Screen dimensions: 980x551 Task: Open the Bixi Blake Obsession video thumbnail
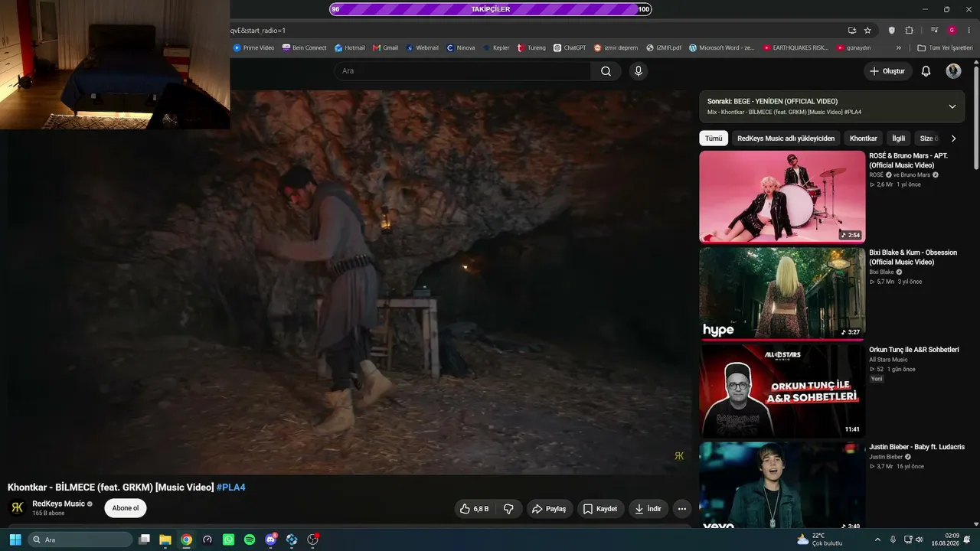(782, 293)
